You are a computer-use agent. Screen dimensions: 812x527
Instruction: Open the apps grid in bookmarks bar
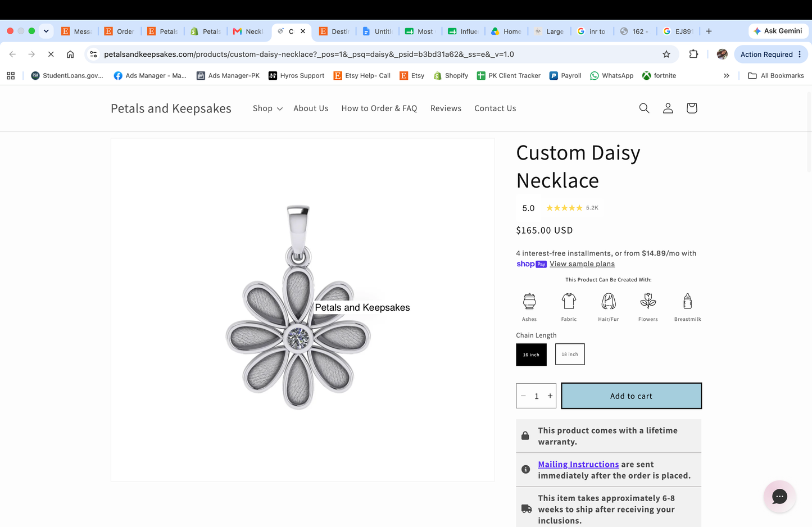11,75
